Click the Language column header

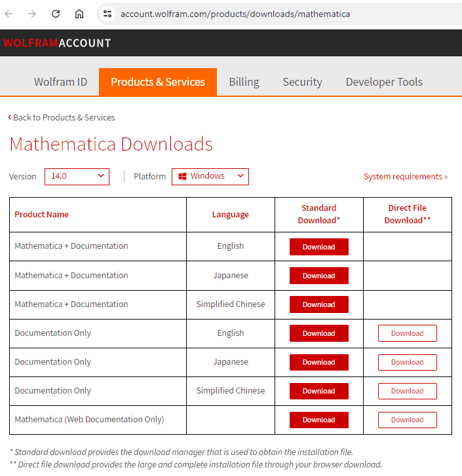coord(231,214)
